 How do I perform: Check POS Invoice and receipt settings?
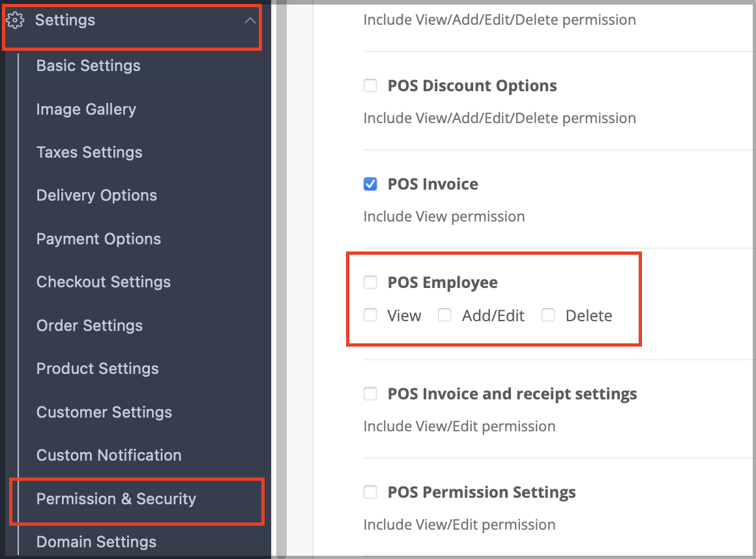tap(370, 394)
